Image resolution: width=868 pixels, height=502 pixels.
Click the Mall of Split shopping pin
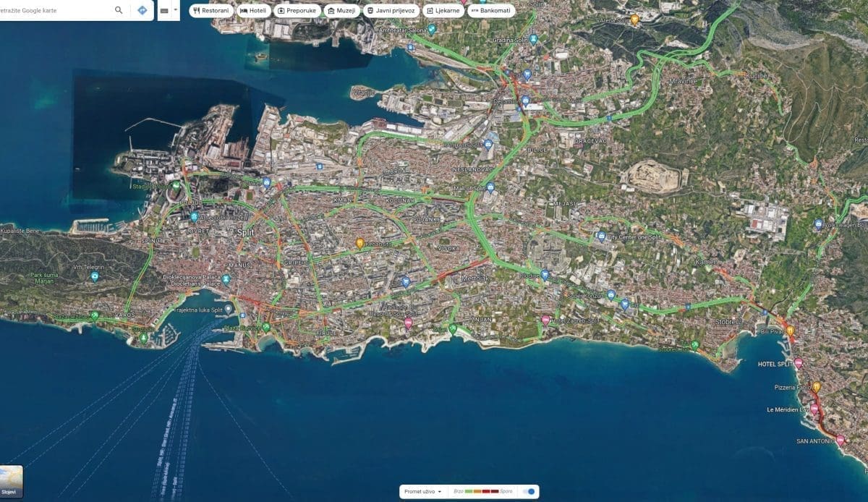point(491,187)
